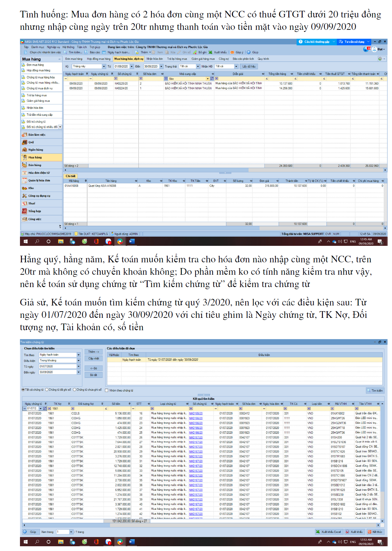Open the Hóa đơn điện tử icon
The width and height of the screenshot is (392, 551).
coord(24,173)
